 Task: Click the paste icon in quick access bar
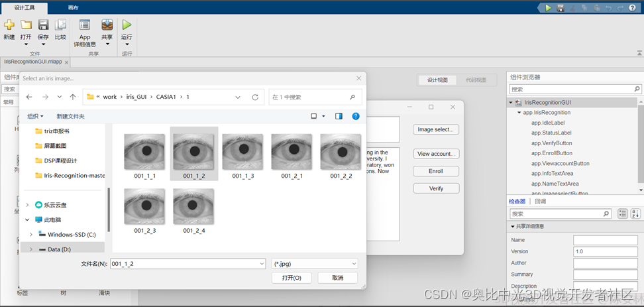pyautogui.click(x=596, y=8)
